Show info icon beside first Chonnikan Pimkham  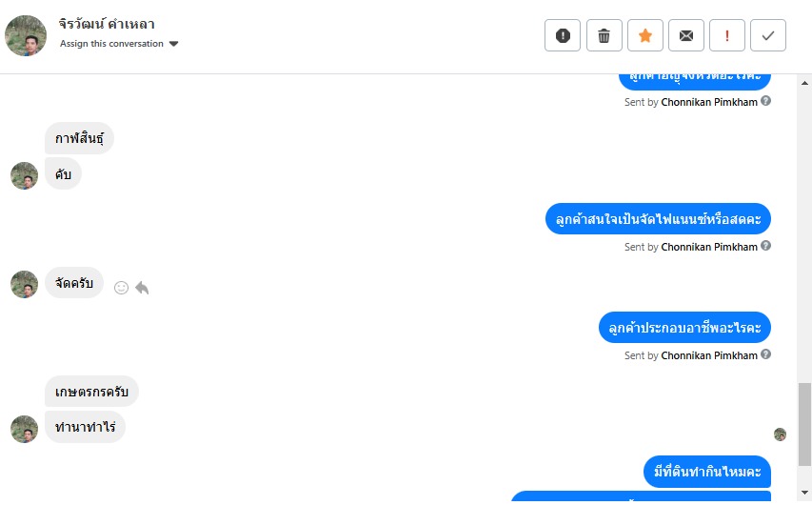click(766, 101)
